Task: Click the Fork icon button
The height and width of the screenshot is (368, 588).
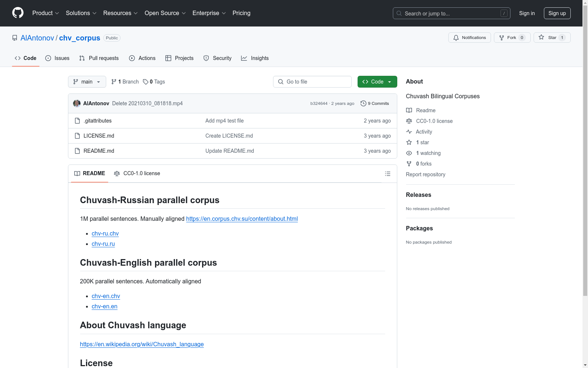Action: tap(512, 38)
